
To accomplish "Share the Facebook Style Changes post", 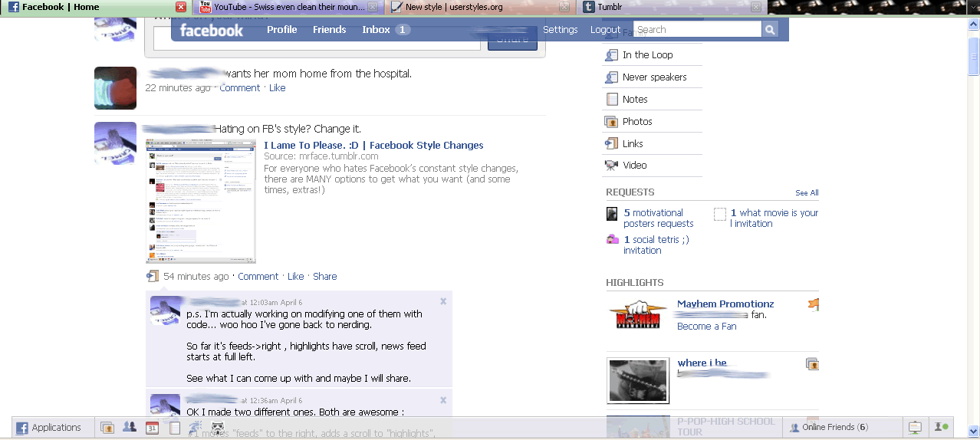I will pyautogui.click(x=324, y=277).
